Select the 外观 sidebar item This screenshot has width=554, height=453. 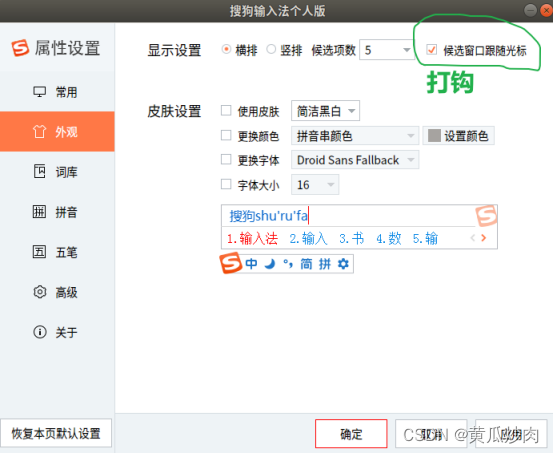point(57,132)
